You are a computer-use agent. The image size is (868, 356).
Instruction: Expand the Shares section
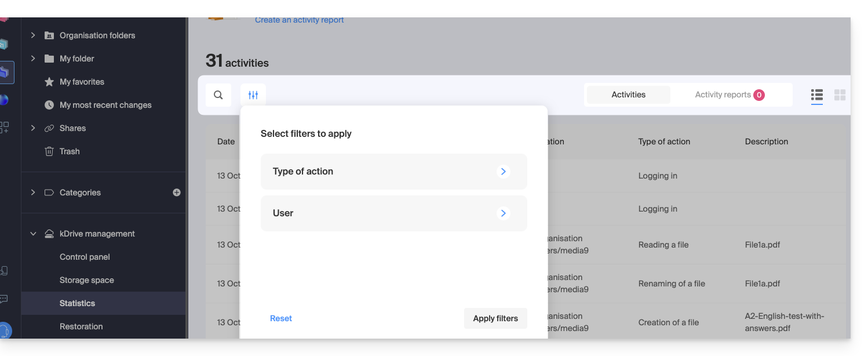33,128
